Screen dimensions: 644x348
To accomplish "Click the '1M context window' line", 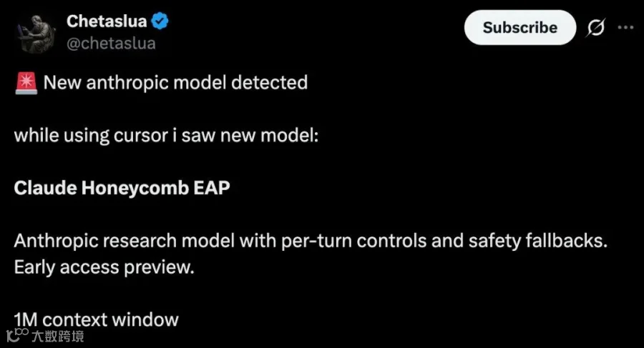I will (96, 319).
